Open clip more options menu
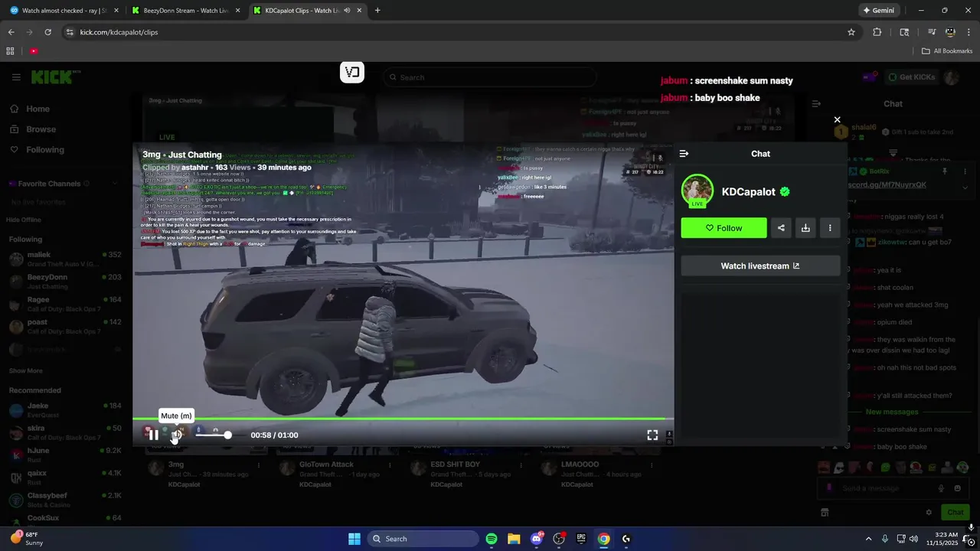This screenshot has height=551, width=980. pyautogui.click(x=830, y=228)
